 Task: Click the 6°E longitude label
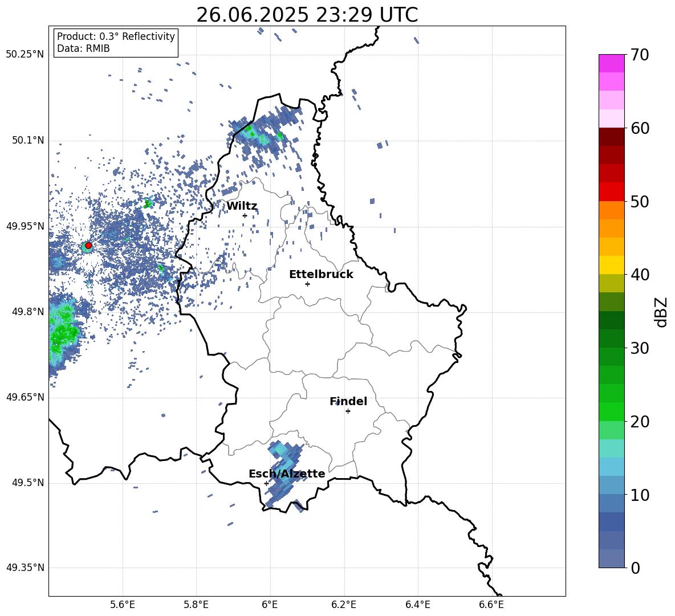pyautogui.click(x=270, y=605)
